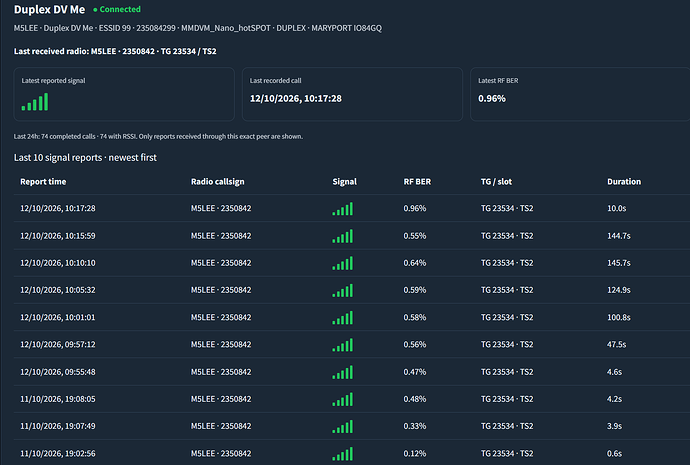Viewport: 690px width, 465px height.
Task: Select the TG / slot column header
Action: tap(496, 182)
